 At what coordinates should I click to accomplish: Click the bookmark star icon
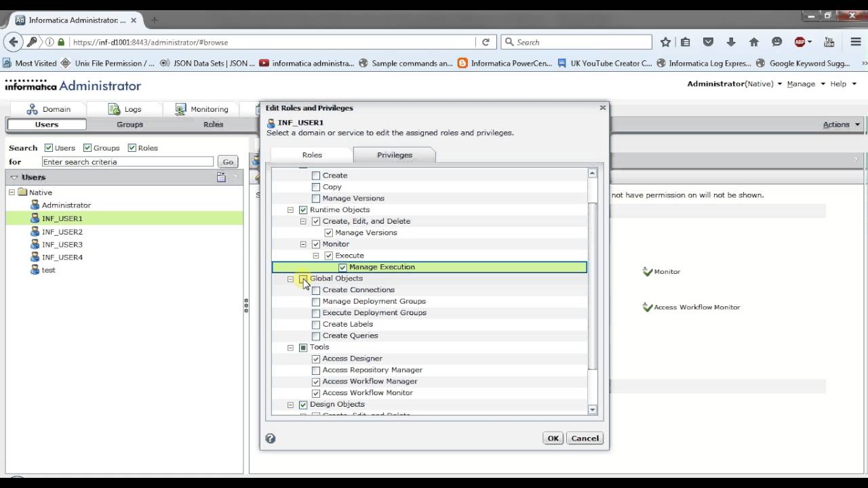(x=665, y=42)
